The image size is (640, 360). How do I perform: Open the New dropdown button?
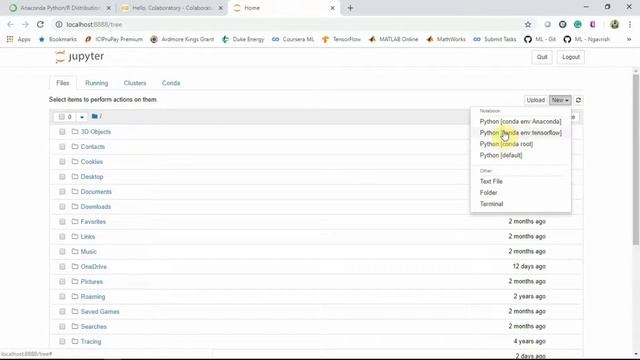click(x=560, y=100)
